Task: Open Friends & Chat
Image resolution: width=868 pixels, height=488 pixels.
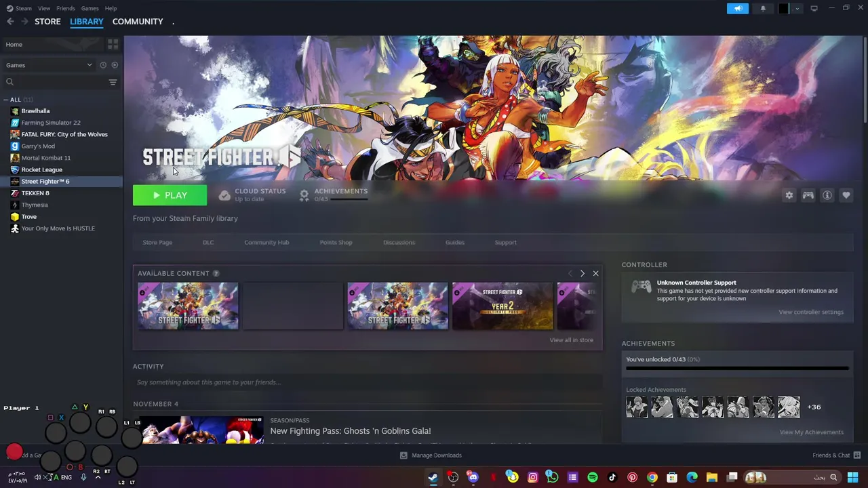Action: click(836, 455)
